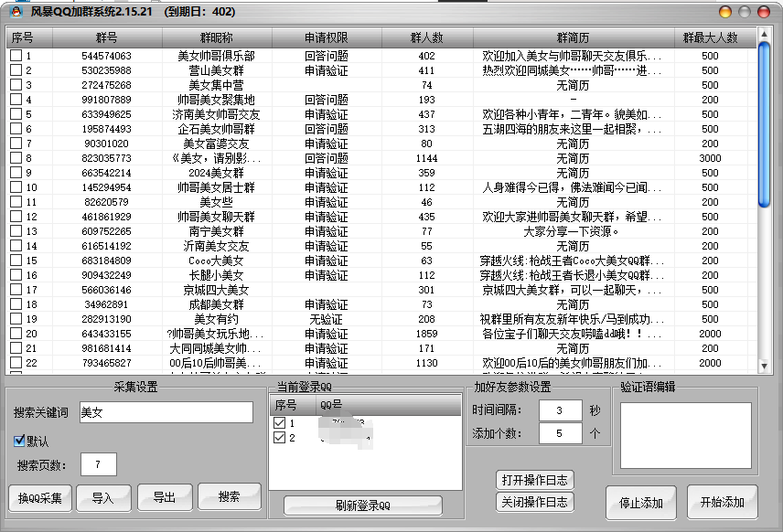Click 刷新登录QQ to refresh accounts
This screenshot has height=532, width=783.
coord(363,505)
